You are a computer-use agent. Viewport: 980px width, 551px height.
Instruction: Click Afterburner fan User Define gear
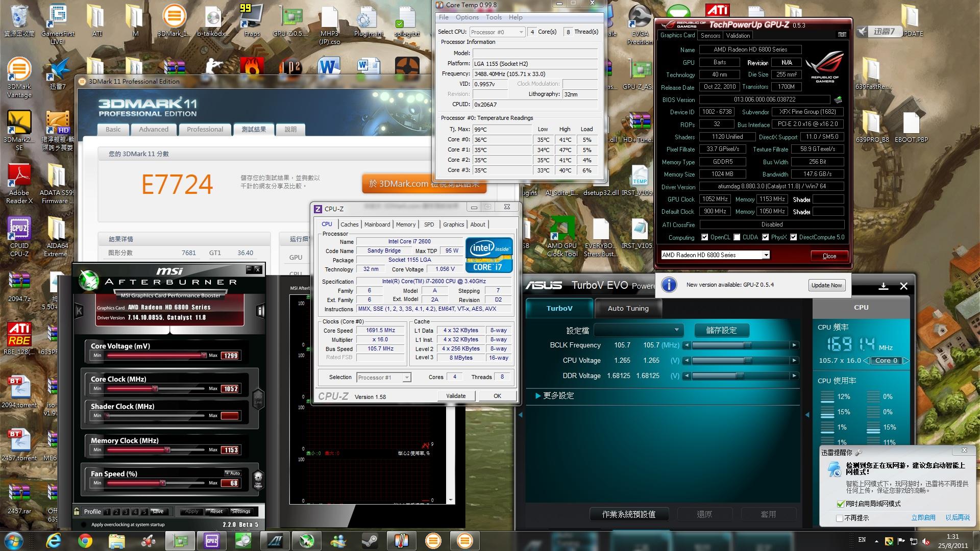point(258,480)
